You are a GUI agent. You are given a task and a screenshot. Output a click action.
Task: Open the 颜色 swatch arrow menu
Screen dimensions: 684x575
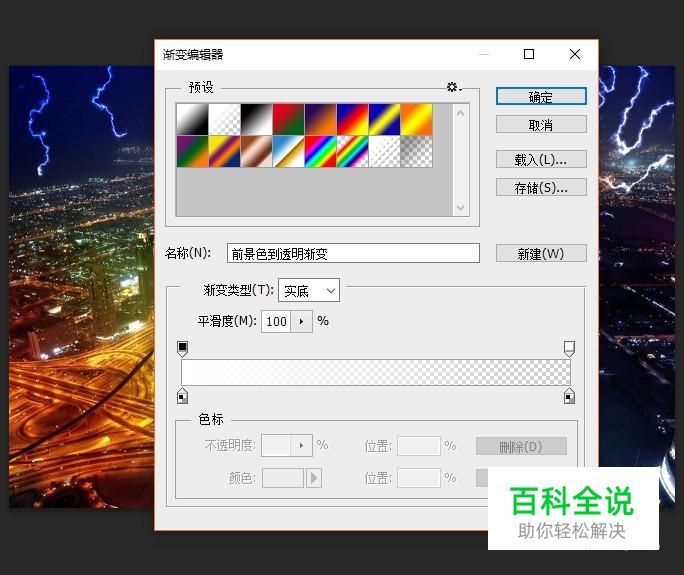tap(314, 478)
